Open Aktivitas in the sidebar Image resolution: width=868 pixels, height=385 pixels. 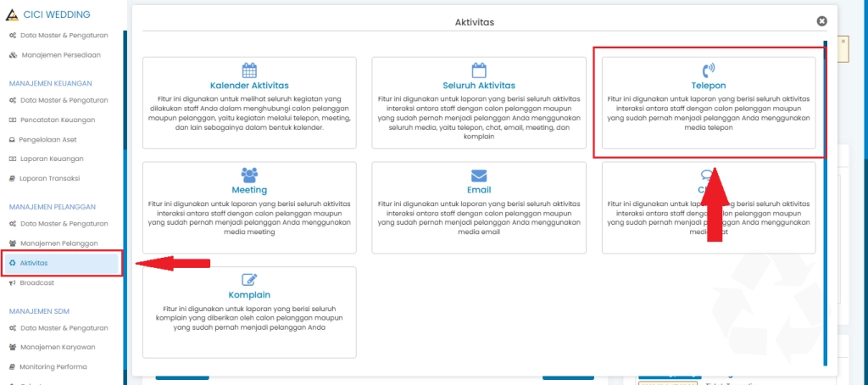coord(34,263)
